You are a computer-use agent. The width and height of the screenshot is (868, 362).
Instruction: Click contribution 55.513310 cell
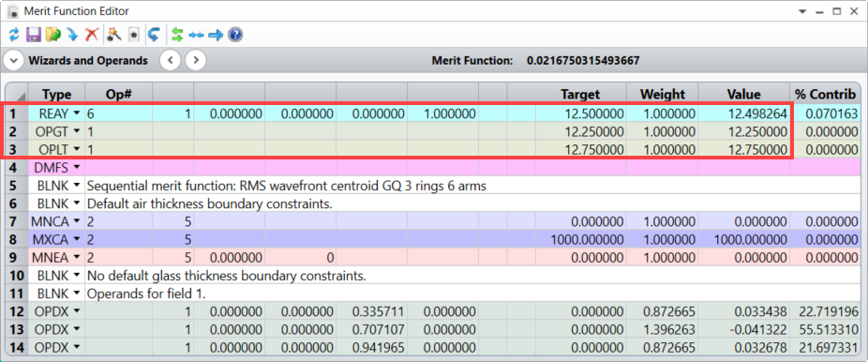(x=826, y=330)
